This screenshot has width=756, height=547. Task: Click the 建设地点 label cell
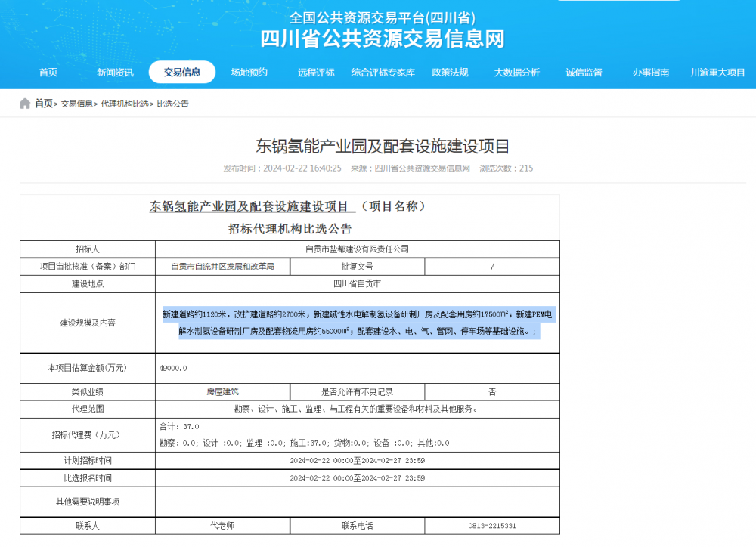coord(88,284)
